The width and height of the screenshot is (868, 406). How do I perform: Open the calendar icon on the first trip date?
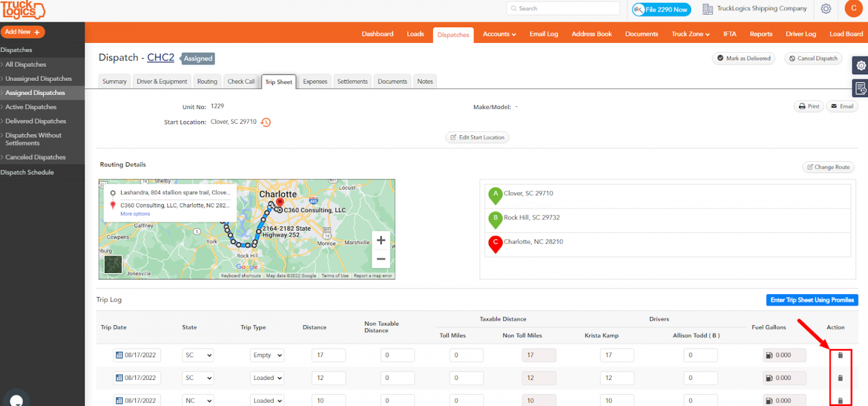(x=118, y=355)
